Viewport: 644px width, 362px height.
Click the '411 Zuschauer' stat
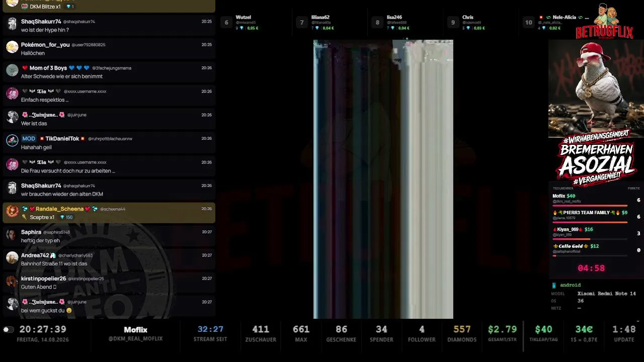pyautogui.click(x=261, y=334)
